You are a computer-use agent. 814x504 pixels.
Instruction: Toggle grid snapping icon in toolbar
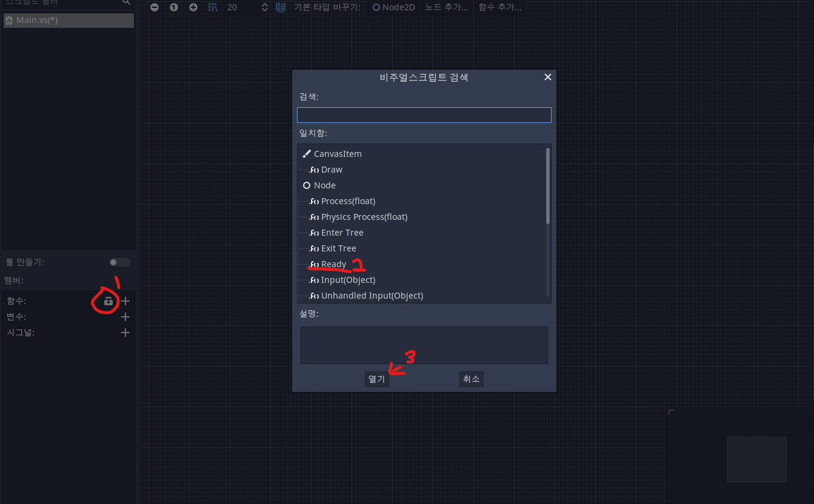213,7
